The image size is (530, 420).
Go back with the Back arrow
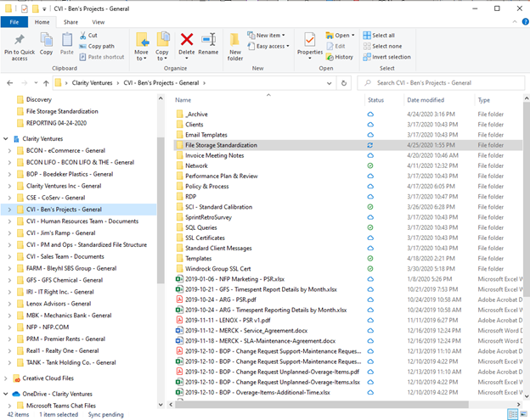[10, 83]
